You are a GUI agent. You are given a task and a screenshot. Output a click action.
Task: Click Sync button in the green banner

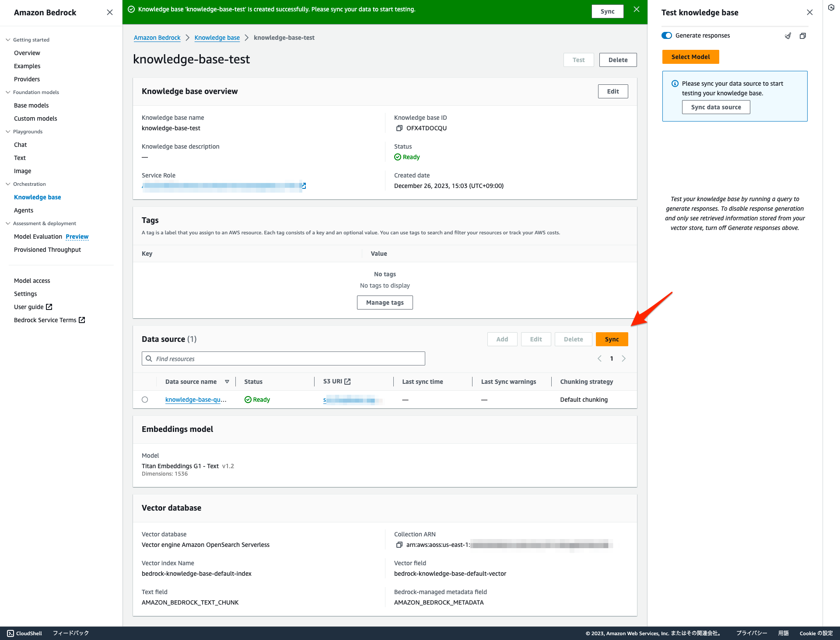pos(607,11)
